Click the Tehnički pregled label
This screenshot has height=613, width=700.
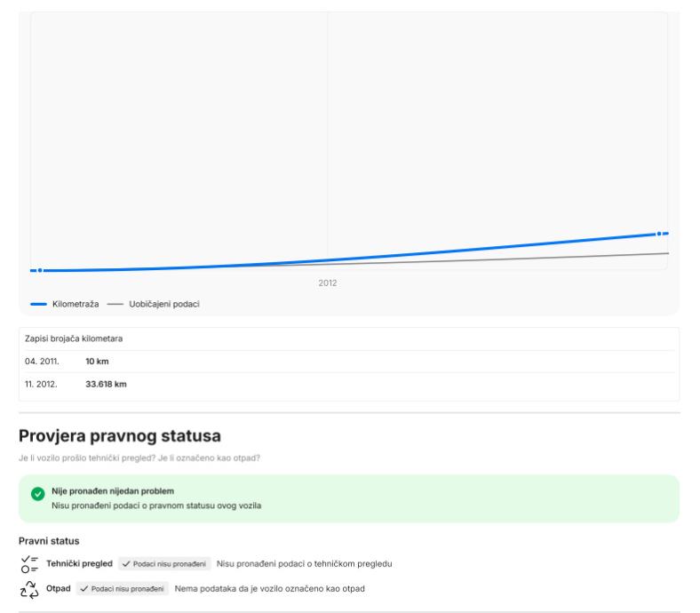[x=79, y=563]
